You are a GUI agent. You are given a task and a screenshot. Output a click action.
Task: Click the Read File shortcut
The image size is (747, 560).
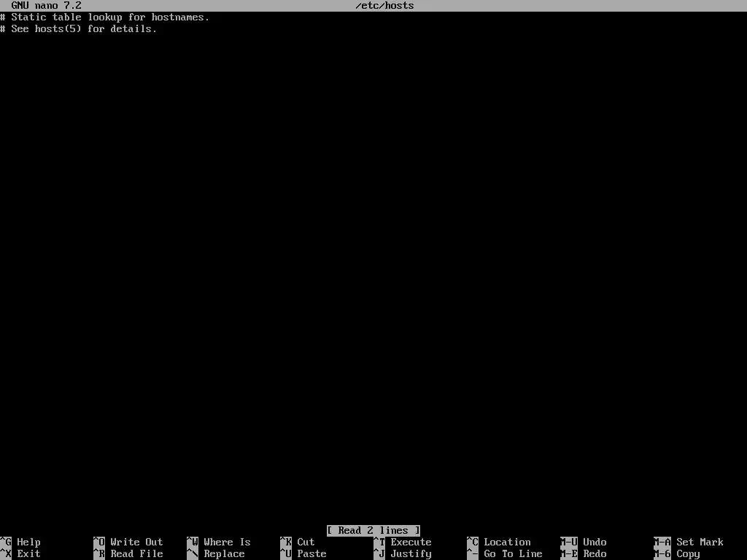coord(136,554)
